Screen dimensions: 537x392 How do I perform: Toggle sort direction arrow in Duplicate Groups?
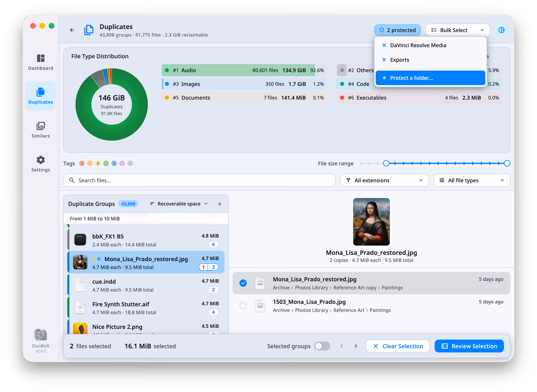tap(220, 204)
